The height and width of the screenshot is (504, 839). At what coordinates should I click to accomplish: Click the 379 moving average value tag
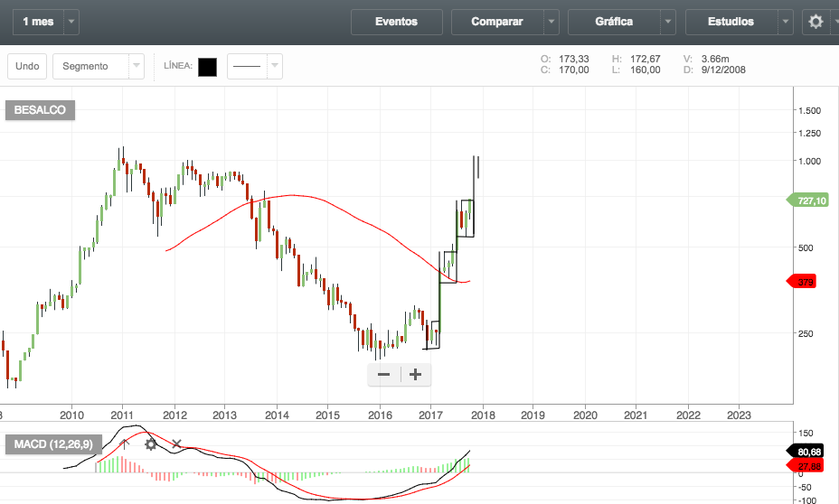(x=802, y=281)
